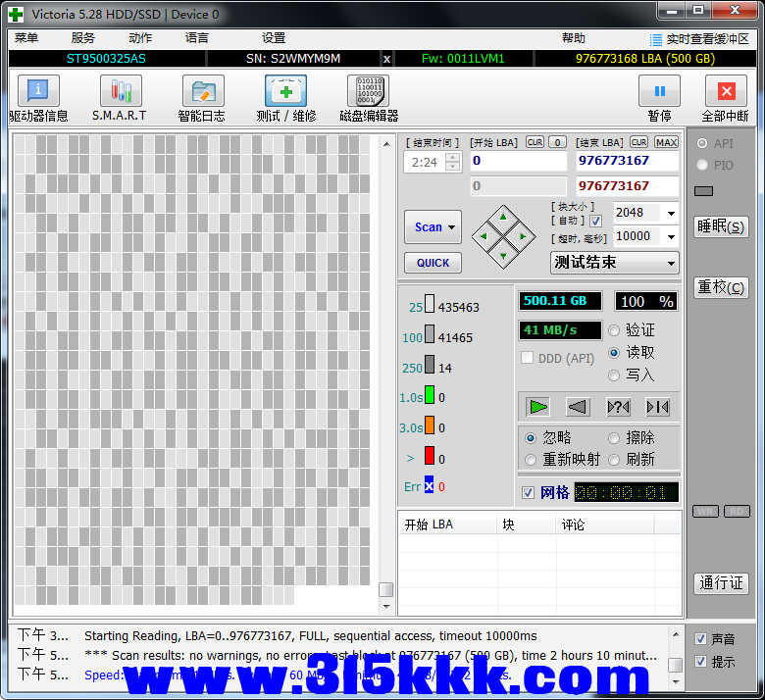Click the 开始 LBA input field
Screen dimensions: 765x700
point(519,161)
